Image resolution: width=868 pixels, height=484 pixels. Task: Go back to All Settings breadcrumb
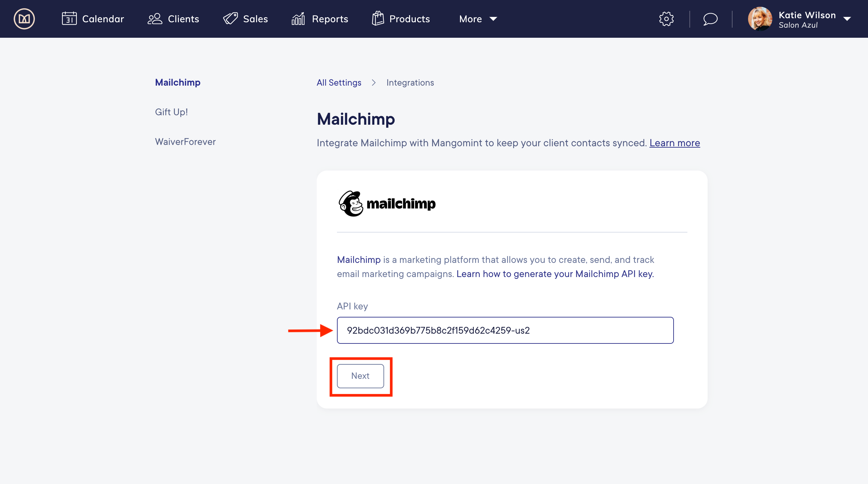(x=339, y=83)
